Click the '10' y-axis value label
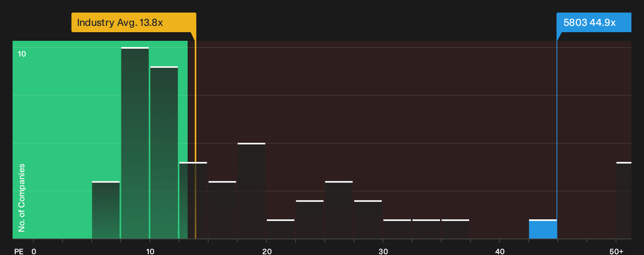Screen dimensions: 644x255 pyautogui.click(x=22, y=54)
